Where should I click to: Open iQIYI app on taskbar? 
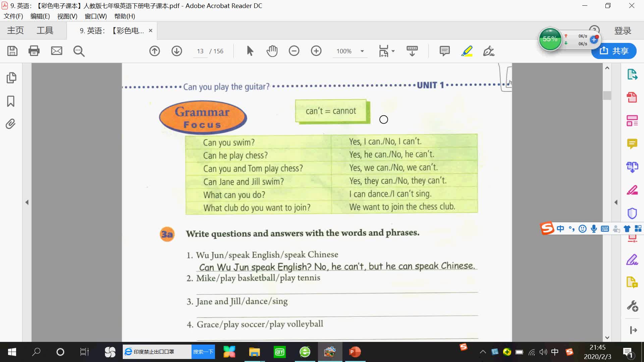(279, 352)
